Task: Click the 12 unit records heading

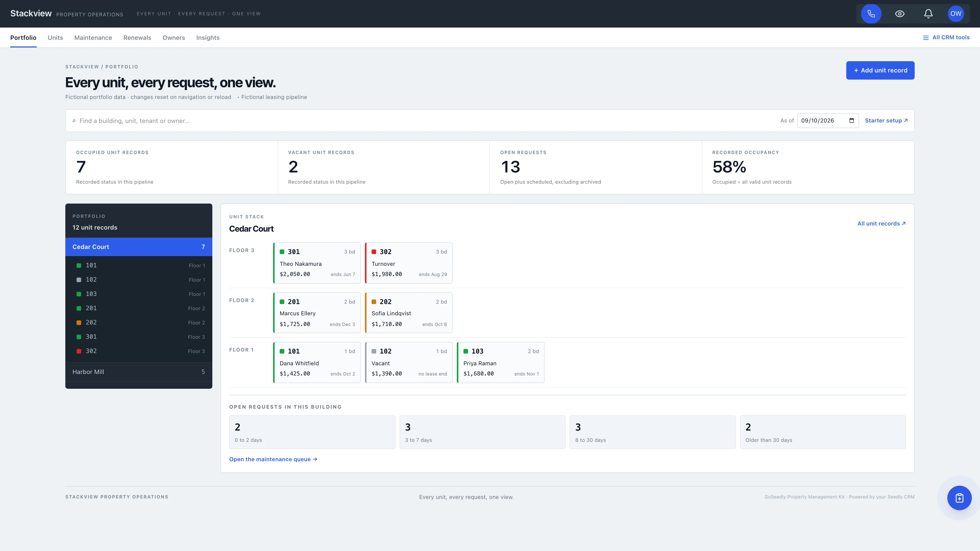Action: point(95,227)
